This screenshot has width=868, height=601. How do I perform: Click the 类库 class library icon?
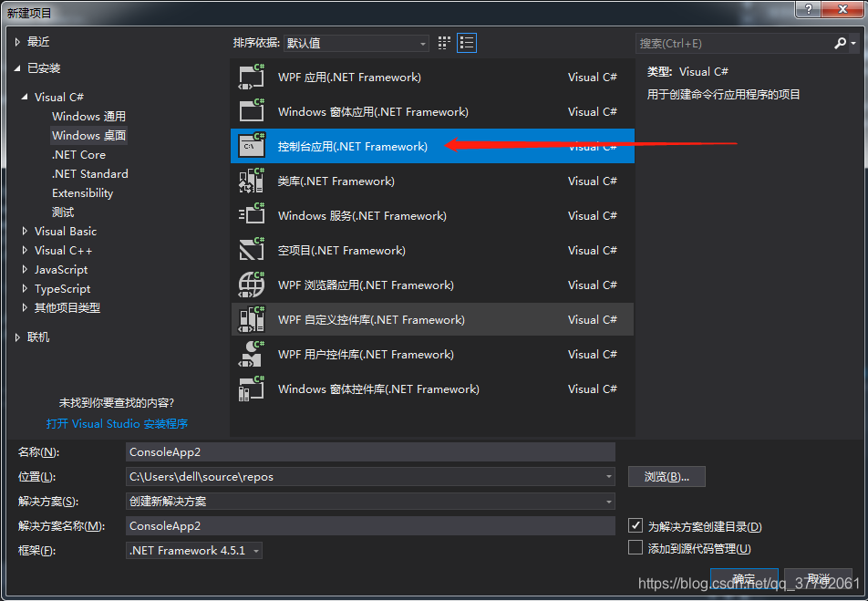(x=252, y=181)
